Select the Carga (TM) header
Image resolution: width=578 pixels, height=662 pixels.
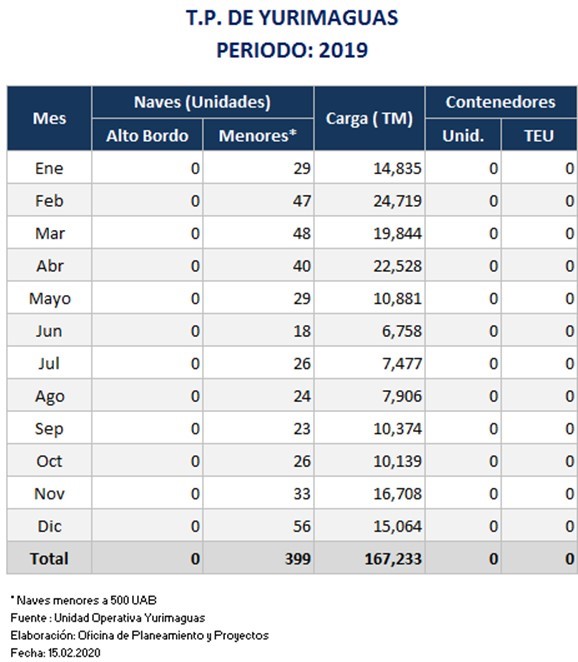pos(369,118)
